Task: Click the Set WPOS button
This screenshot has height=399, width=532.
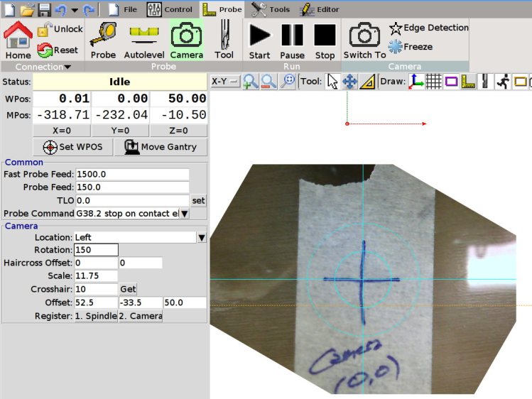Action: coord(72,147)
